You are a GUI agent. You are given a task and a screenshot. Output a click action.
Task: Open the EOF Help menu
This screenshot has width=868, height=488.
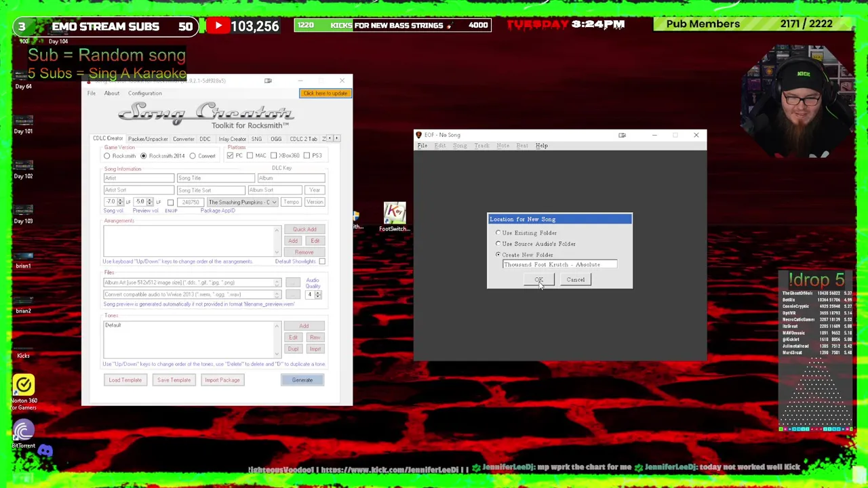(x=541, y=146)
